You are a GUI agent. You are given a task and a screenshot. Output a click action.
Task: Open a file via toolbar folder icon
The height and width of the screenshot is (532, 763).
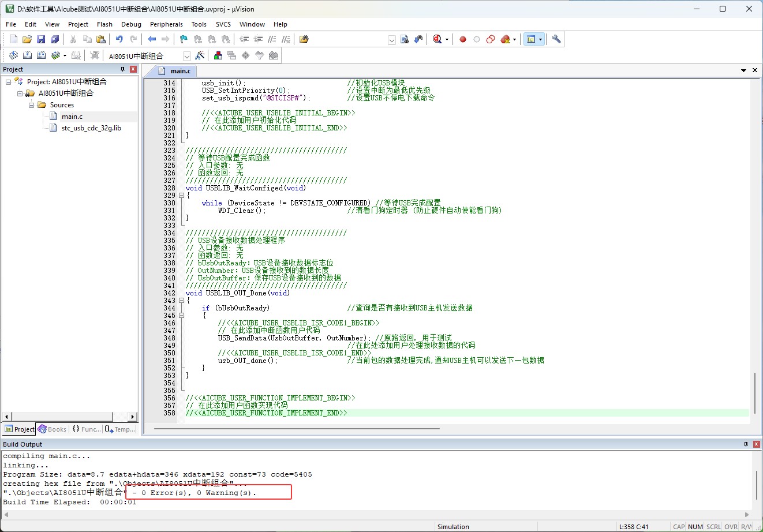coord(27,39)
